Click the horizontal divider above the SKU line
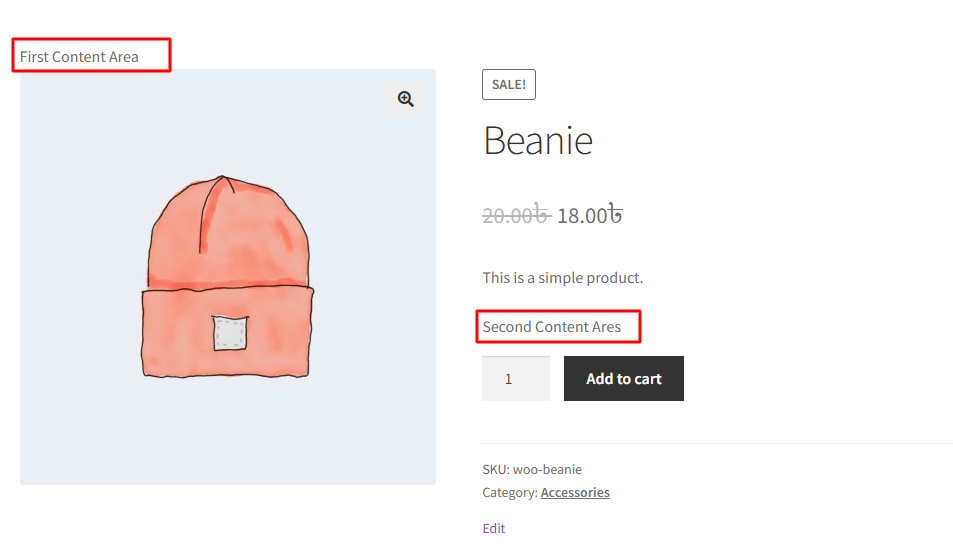This screenshot has width=953, height=557. 717,443
